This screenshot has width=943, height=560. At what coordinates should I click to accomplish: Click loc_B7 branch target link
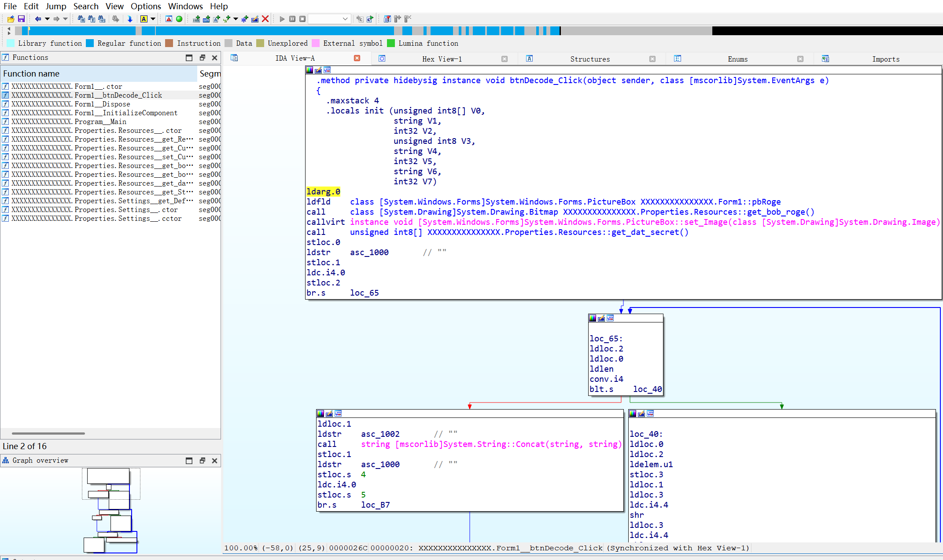376,505
